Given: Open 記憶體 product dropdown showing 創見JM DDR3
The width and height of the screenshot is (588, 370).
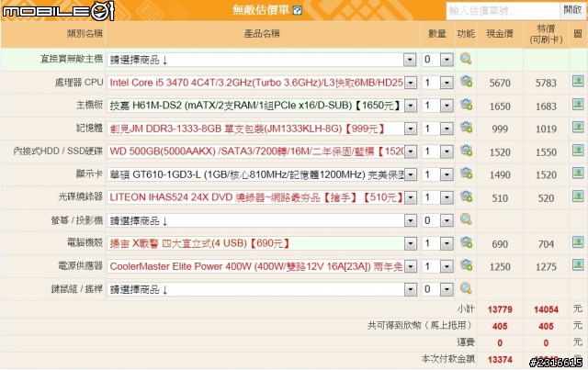Looking at the screenshot, I should [262, 129].
